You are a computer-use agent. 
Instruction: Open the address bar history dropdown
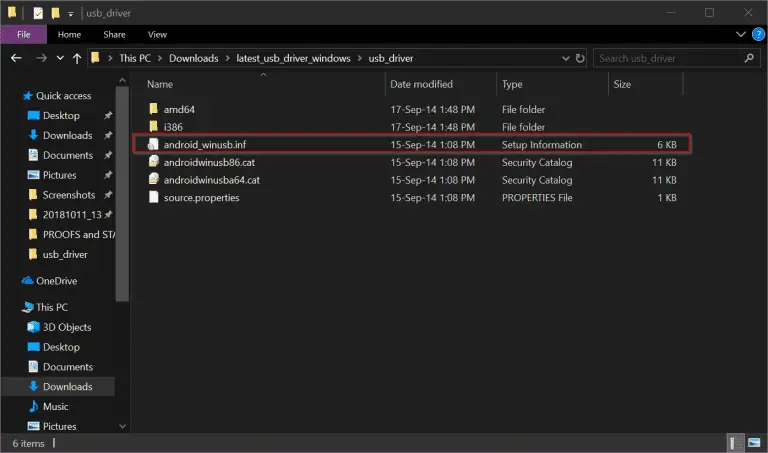point(566,58)
